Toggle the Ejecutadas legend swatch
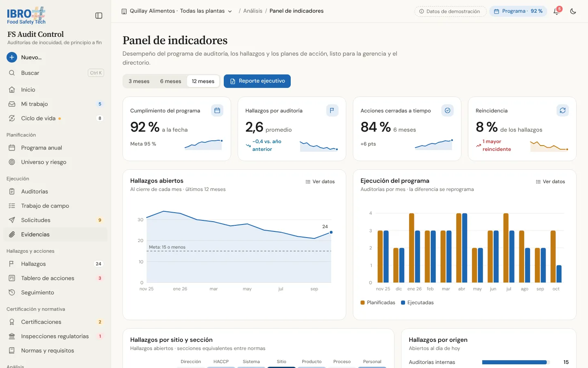588x368 pixels. click(x=403, y=303)
